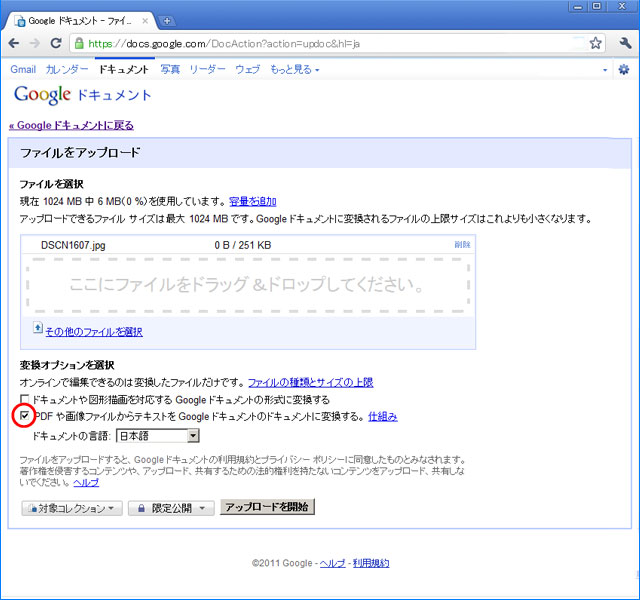This screenshot has height=600, width=640.
Task: Open the 限定公開 visibility dropdown
Action: 171,508
